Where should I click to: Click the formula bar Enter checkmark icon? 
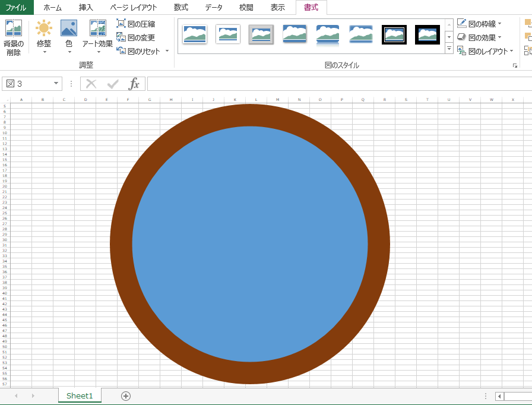[113, 84]
